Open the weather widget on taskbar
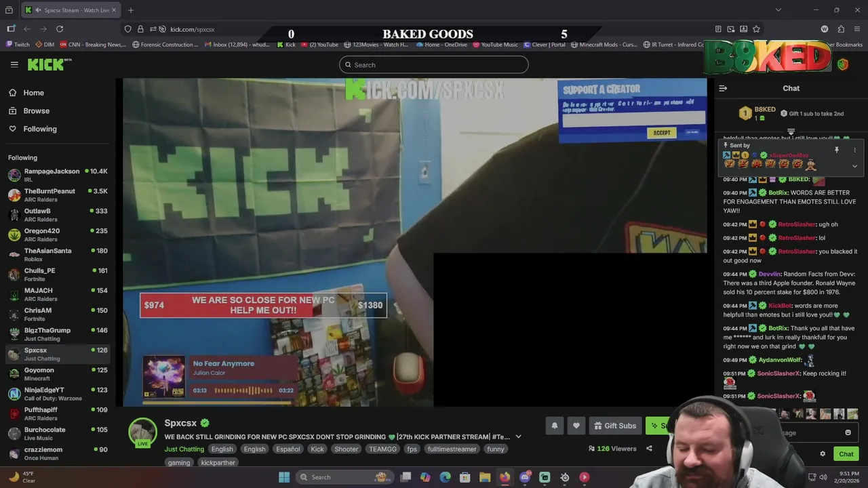 click(x=20, y=477)
